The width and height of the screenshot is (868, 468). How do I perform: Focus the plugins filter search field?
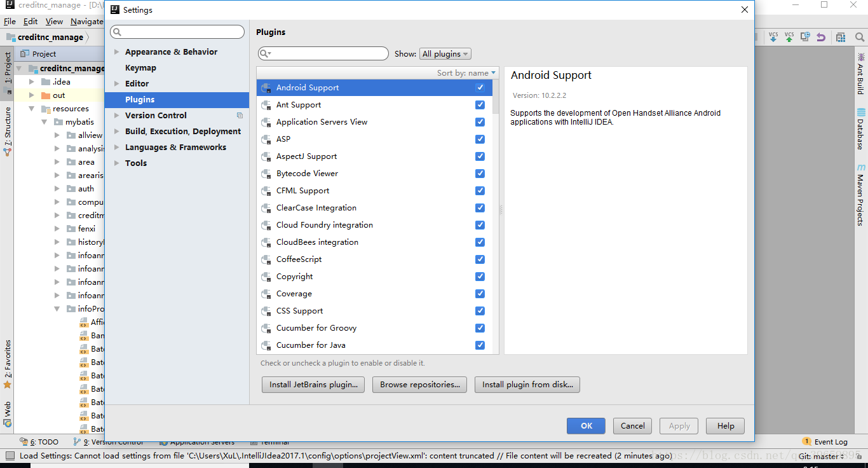[x=323, y=54]
